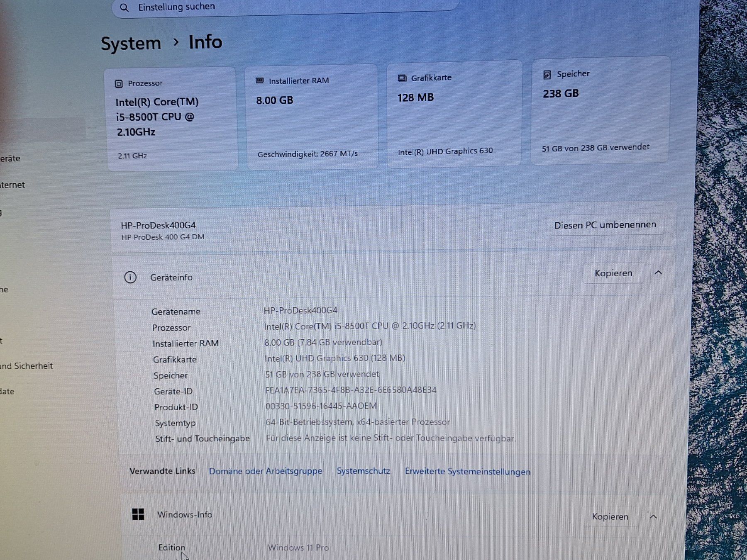Focus the Einstellung suchen search field
Image resolution: width=747 pixels, height=560 pixels.
coord(286,7)
